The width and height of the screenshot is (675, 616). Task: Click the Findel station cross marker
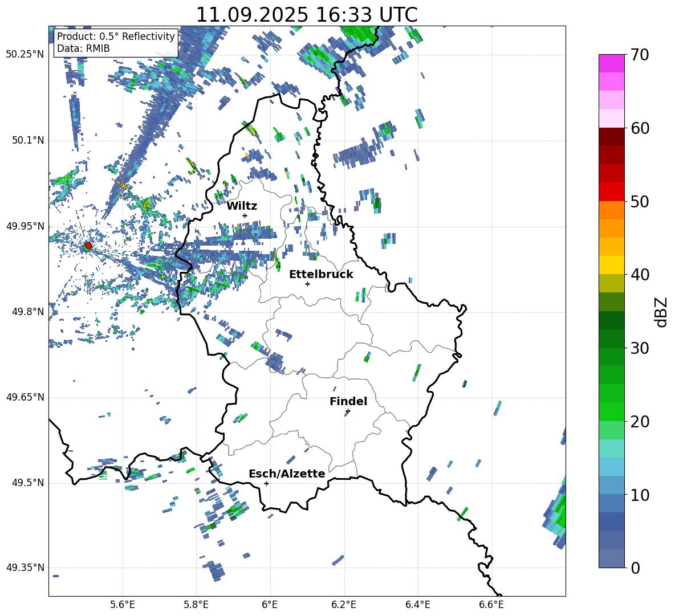tap(348, 411)
